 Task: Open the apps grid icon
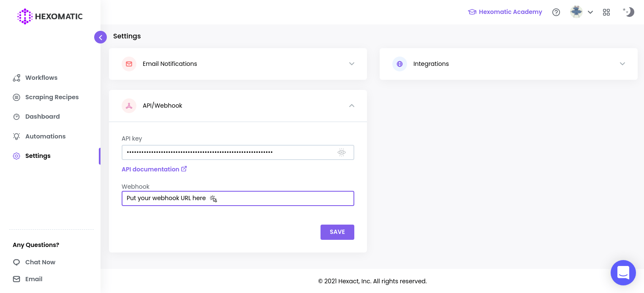coord(606,12)
